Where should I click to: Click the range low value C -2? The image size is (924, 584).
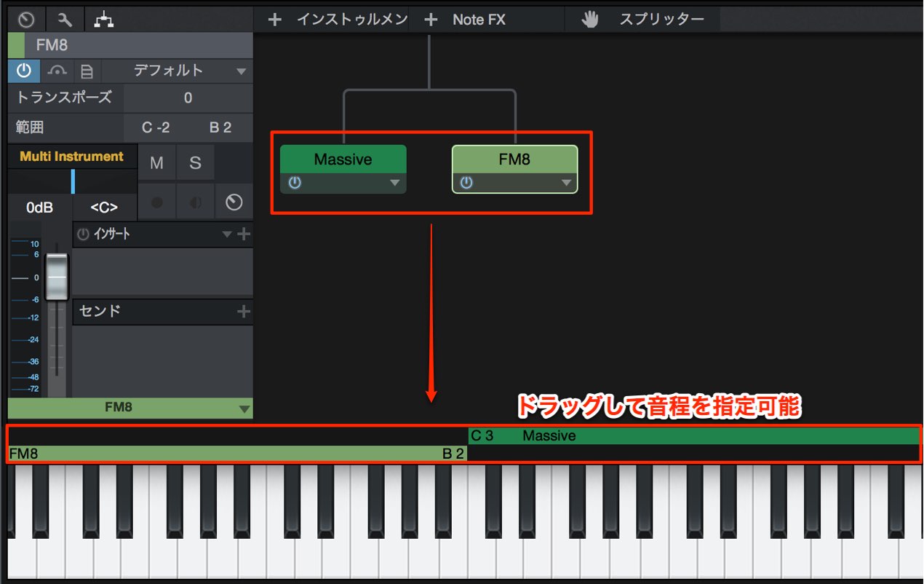156,127
